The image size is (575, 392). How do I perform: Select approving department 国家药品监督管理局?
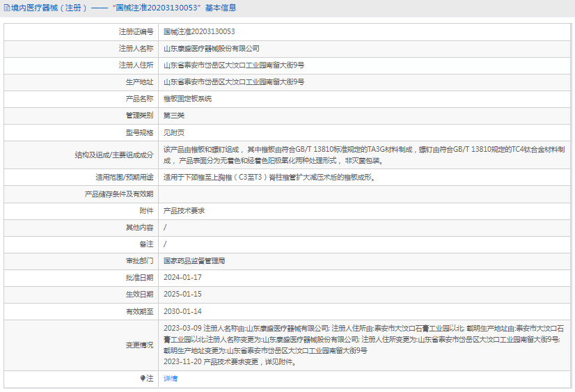click(194, 261)
